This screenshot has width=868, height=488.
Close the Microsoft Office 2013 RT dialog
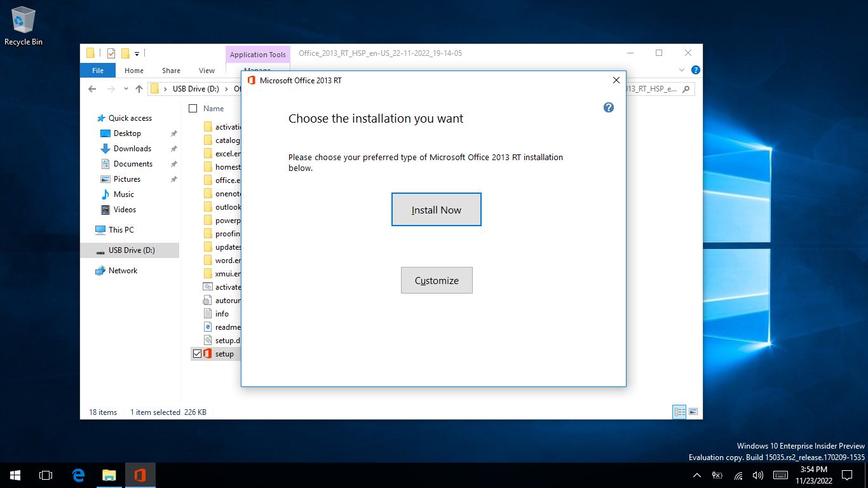click(616, 80)
